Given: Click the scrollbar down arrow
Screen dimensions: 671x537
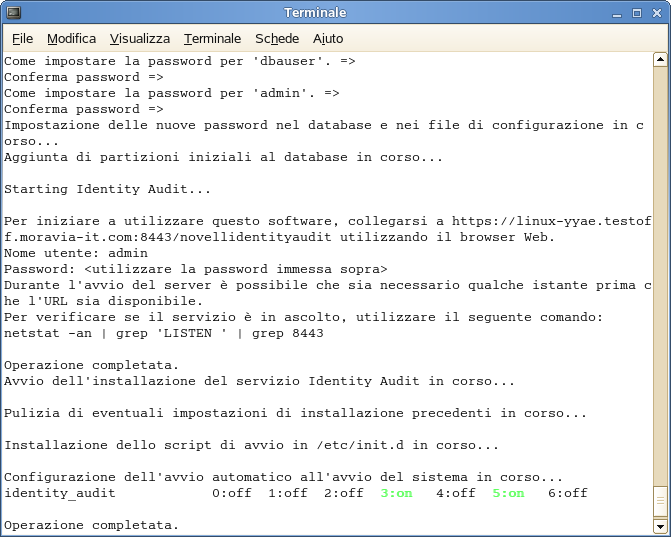Looking at the screenshot, I should (660, 526).
